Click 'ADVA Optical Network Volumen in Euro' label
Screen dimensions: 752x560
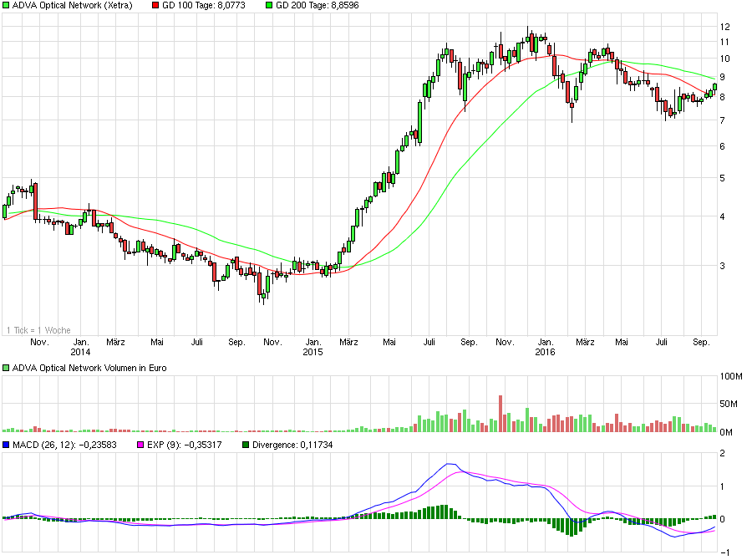89,368
